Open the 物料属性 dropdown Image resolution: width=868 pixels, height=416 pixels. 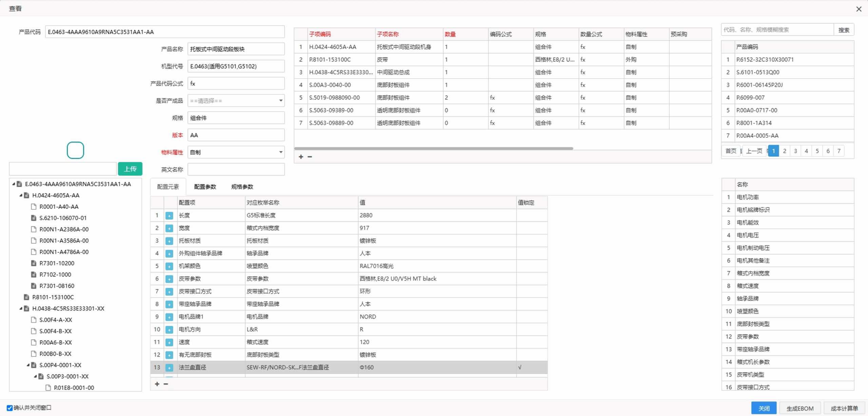(x=280, y=152)
